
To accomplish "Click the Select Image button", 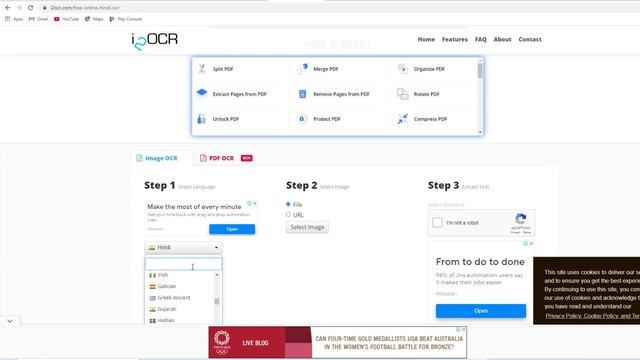I will [x=307, y=227].
